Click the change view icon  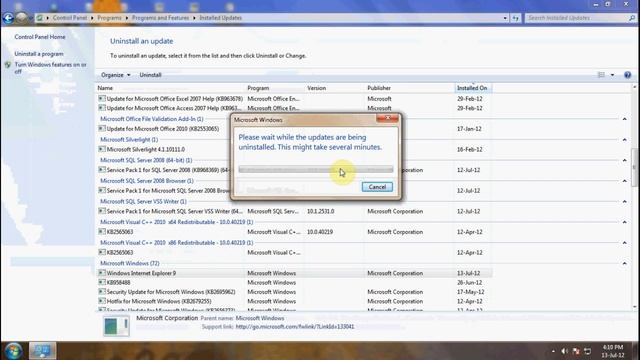pos(601,75)
